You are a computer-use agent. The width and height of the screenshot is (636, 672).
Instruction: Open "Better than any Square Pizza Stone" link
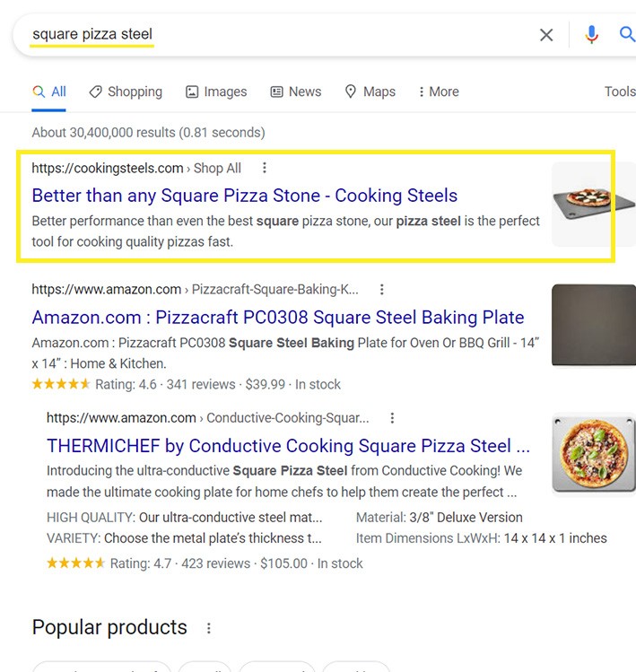pos(244,196)
